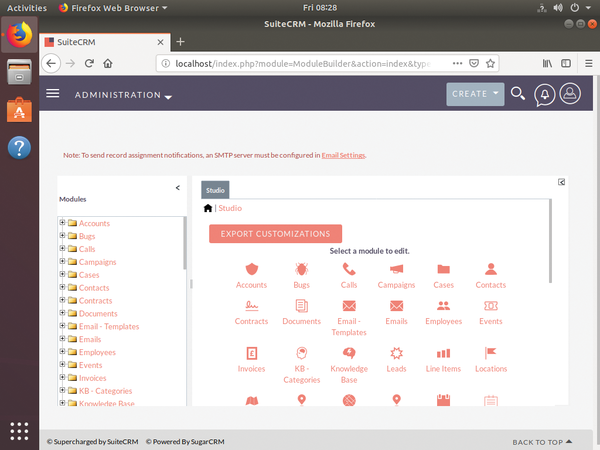Select the Locations flag icon
Image resolution: width=600 pixels, height=450 pixels.
(491, 353)
